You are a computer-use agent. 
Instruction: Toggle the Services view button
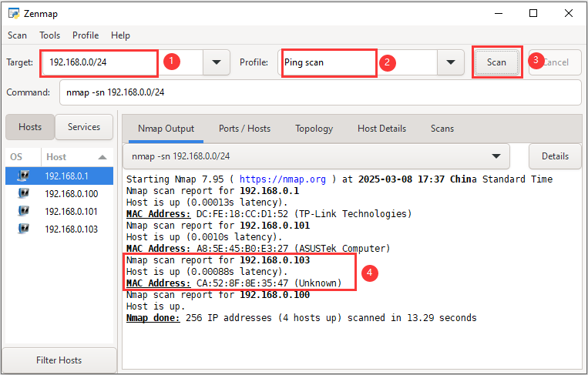(84, 127)
